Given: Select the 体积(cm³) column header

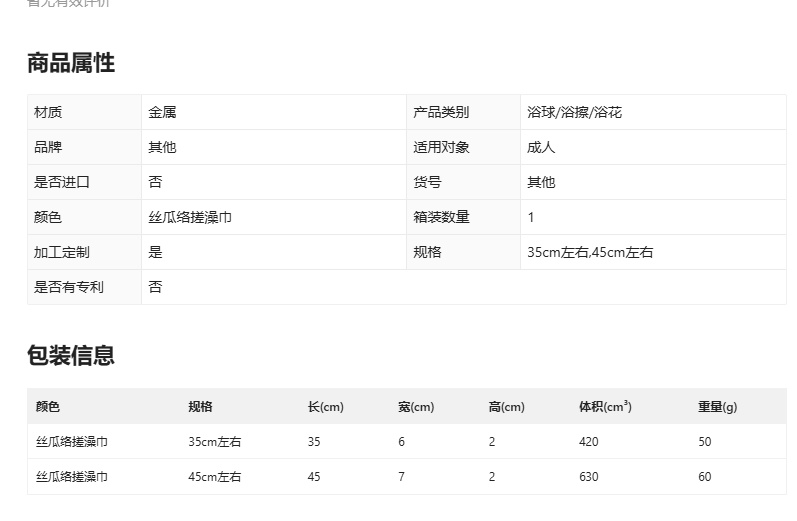Looking at the screenshot, I should 605,407.
